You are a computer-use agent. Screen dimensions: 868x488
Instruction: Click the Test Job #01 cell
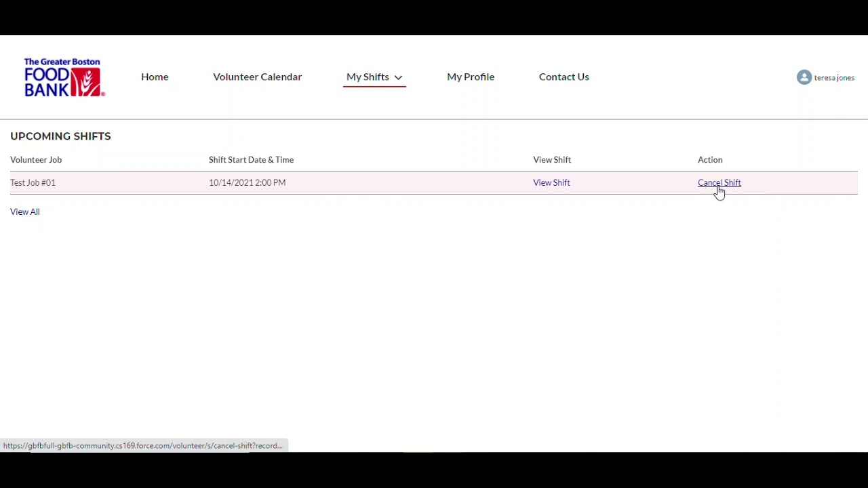coord(33,183)
